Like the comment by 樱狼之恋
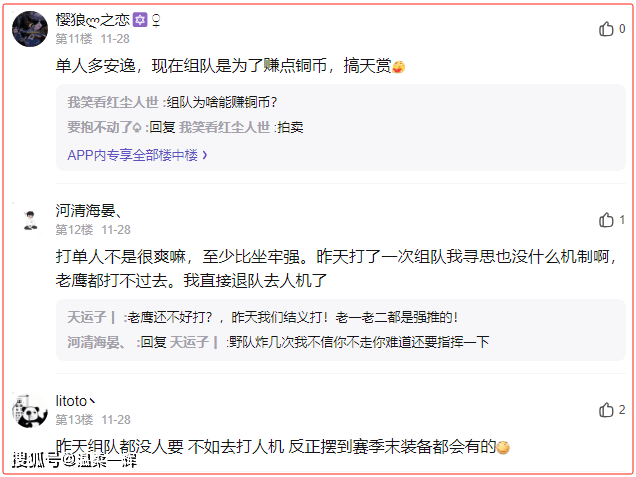 (606, 29)
